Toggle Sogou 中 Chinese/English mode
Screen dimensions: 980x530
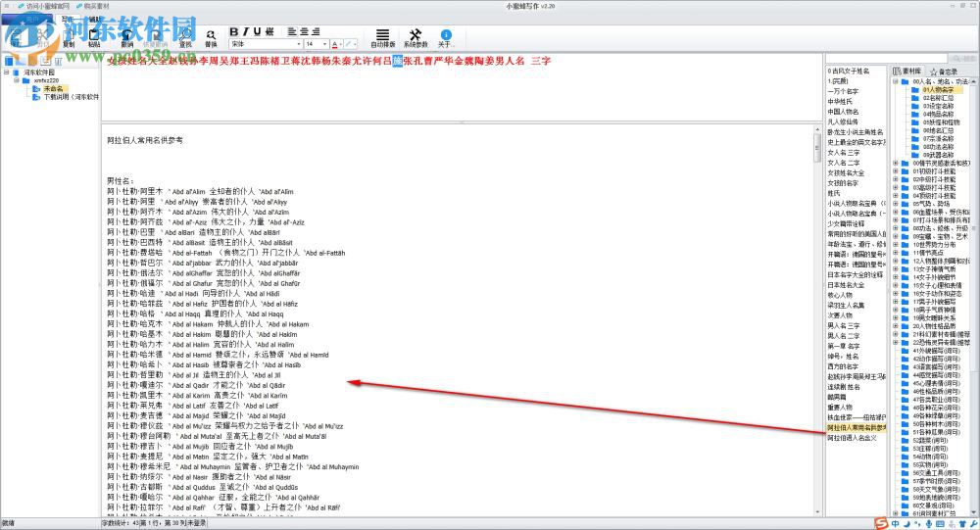coord(895,524)
